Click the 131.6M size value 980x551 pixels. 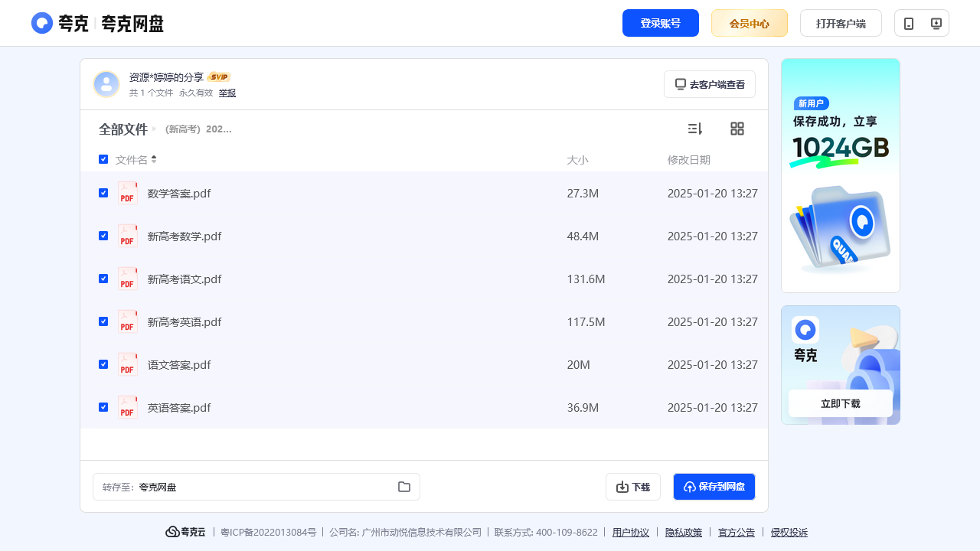pos(586,279)
